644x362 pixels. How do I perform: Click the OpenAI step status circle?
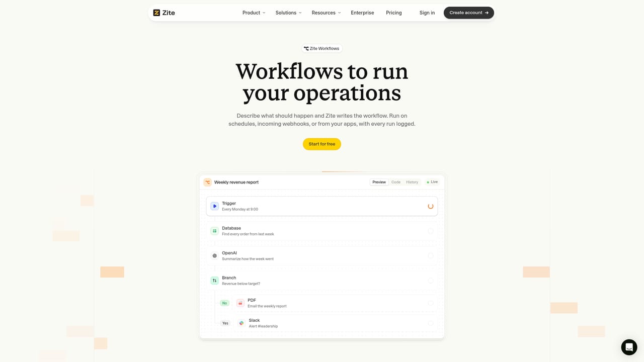[431, 256]
